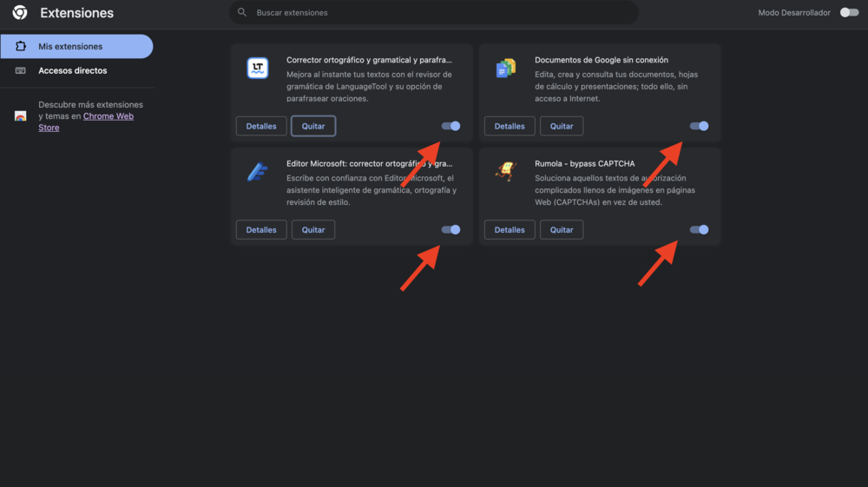The height and width of the screenshot is (487, 868).
Task: Click the Google Docs Offline extension icon
Action: click(x=505, y=69)
